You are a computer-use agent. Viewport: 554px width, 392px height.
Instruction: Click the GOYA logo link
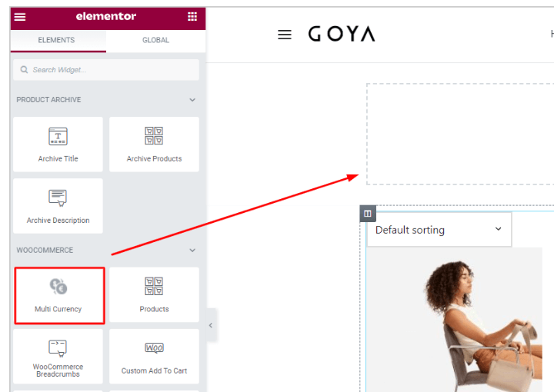click(342, 34)
